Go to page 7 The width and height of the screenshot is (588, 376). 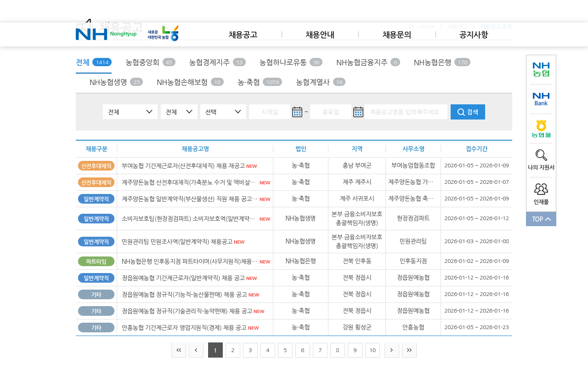coord(320,350)
